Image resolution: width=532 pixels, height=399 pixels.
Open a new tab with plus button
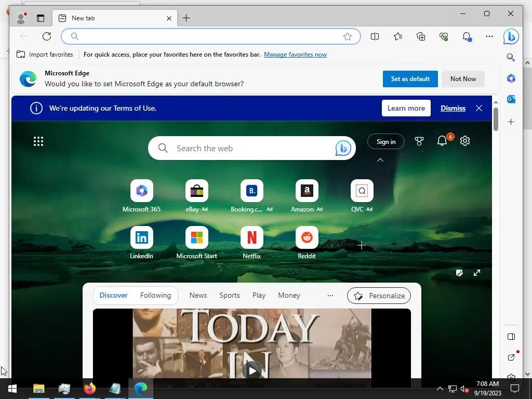point(187,18)
